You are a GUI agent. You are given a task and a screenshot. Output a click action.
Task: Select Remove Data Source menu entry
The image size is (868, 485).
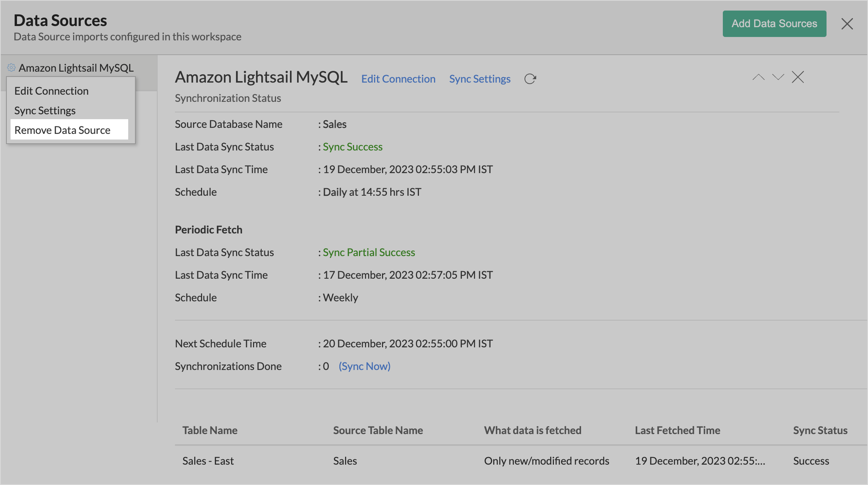[x=63, y=130]
